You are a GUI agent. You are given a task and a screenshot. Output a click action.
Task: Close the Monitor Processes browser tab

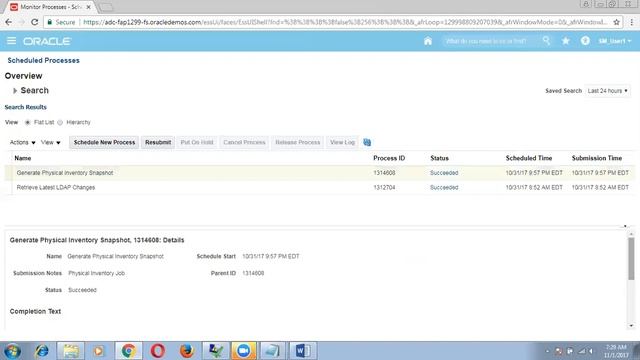click(x=89, y=7)
